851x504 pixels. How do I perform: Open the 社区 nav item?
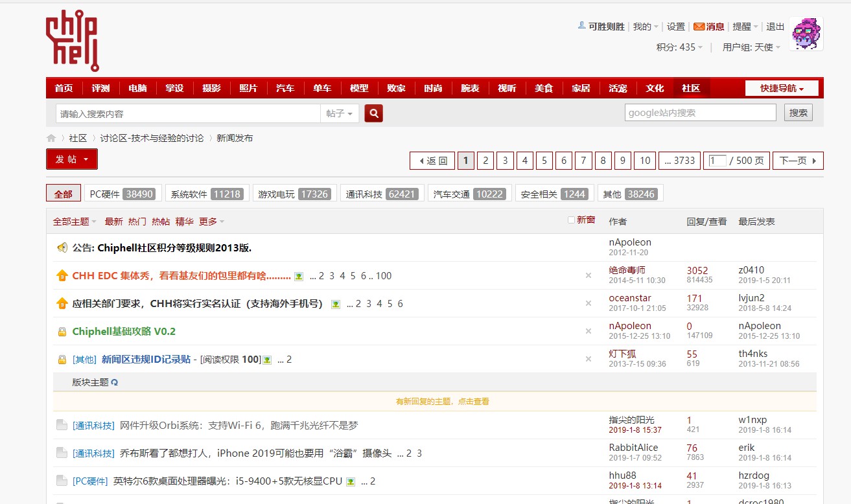[x=691, y=88]
